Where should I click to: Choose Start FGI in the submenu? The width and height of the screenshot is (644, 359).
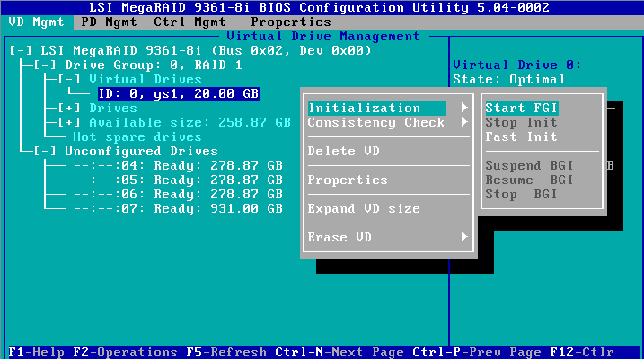[x=521, y=109]
